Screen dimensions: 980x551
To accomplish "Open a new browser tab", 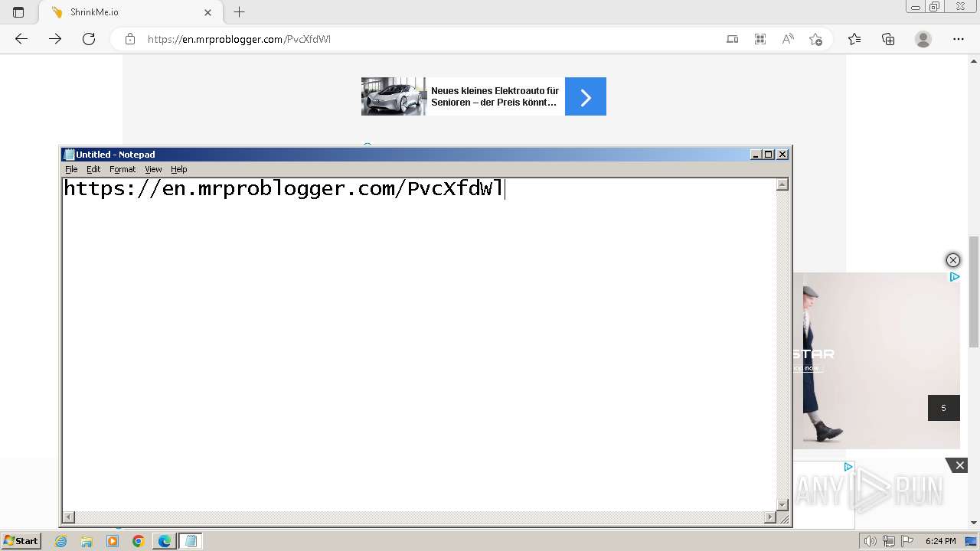I will 239,12.
